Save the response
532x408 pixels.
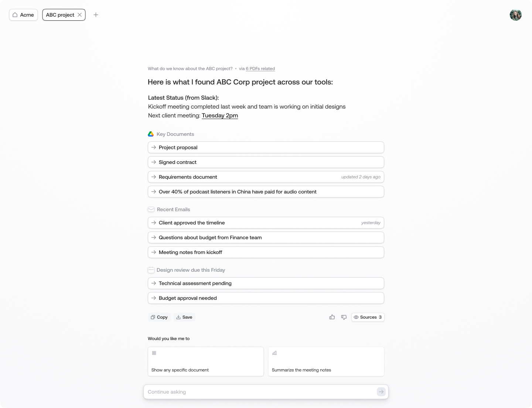click(184, 317)
